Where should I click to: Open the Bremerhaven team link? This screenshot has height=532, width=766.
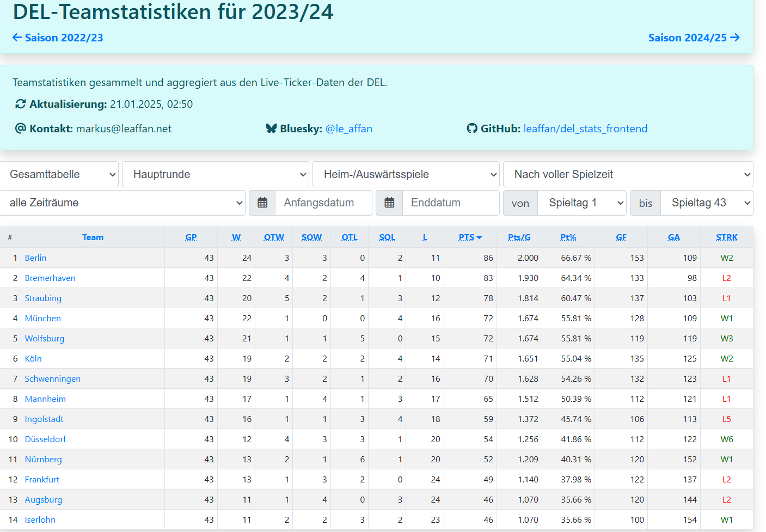click(x=50, y=278)
